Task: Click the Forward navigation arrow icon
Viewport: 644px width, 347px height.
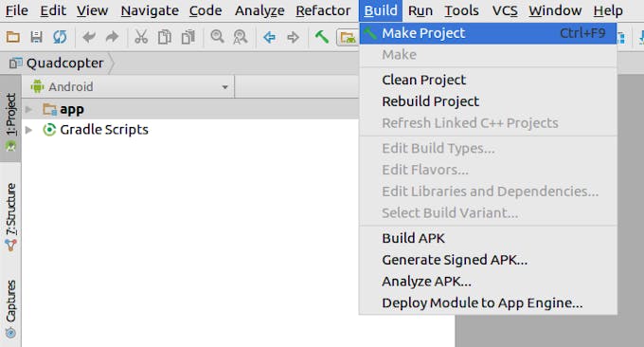Action: click(294, 37)
